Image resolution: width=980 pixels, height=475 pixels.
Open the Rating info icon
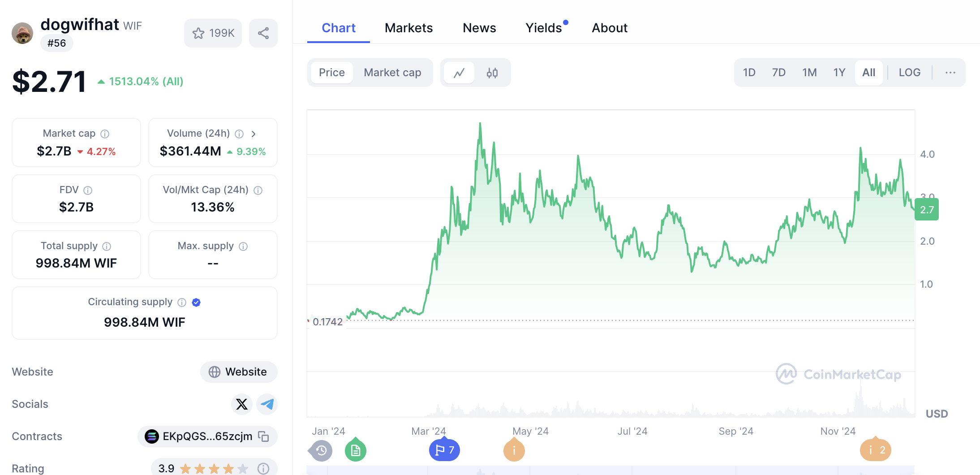click(263, 469)
